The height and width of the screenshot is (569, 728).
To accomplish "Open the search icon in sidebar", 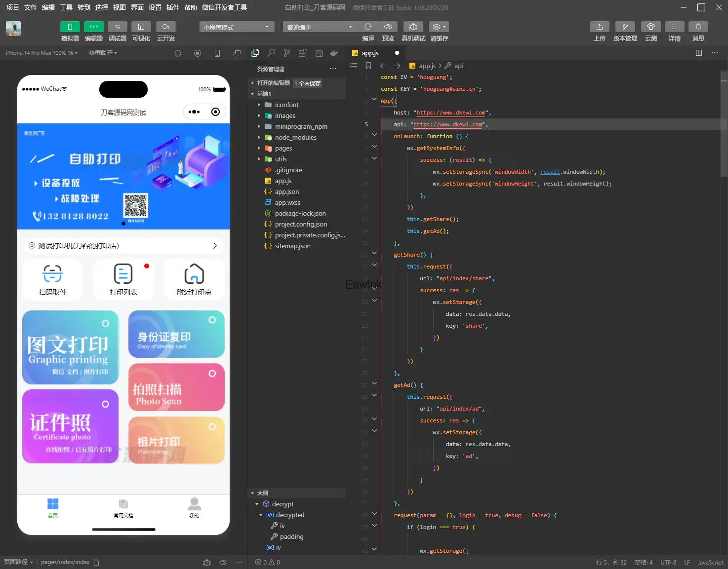I will 271,53.
